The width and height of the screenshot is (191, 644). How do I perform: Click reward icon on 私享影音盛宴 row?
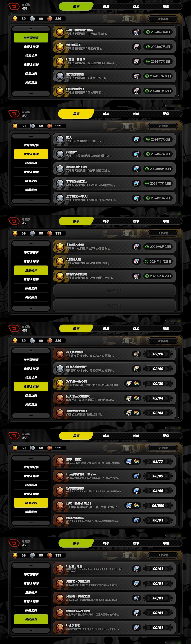136,491
